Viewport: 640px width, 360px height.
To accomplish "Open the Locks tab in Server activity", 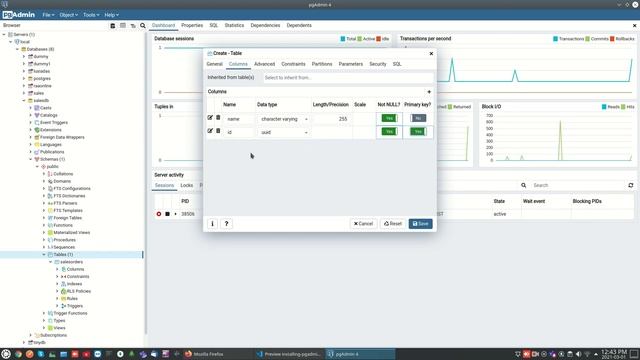I will [187, 185].
